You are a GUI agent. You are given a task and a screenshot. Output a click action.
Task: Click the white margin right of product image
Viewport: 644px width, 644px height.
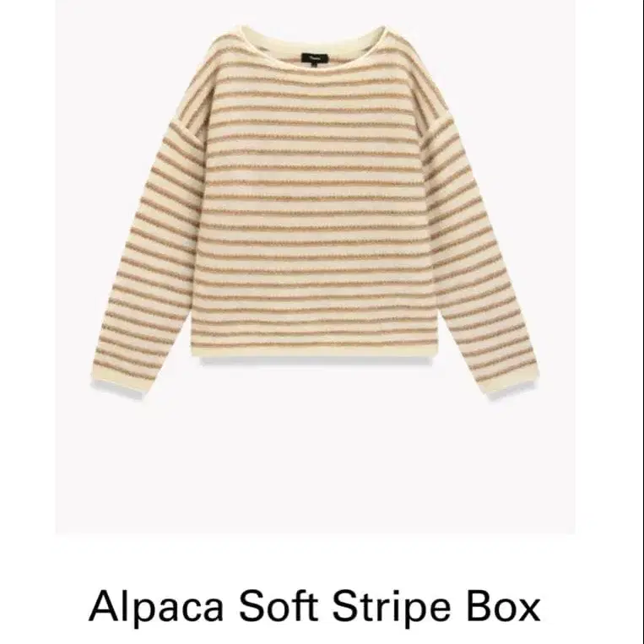[x=609, y=267]
